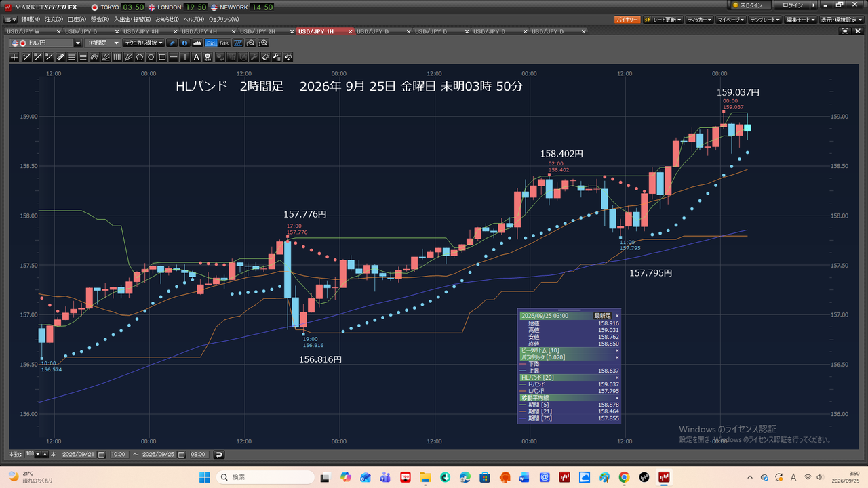Screen dimensions: 868x488
Task: Click the バイナリー button
Action: [627, 20]
